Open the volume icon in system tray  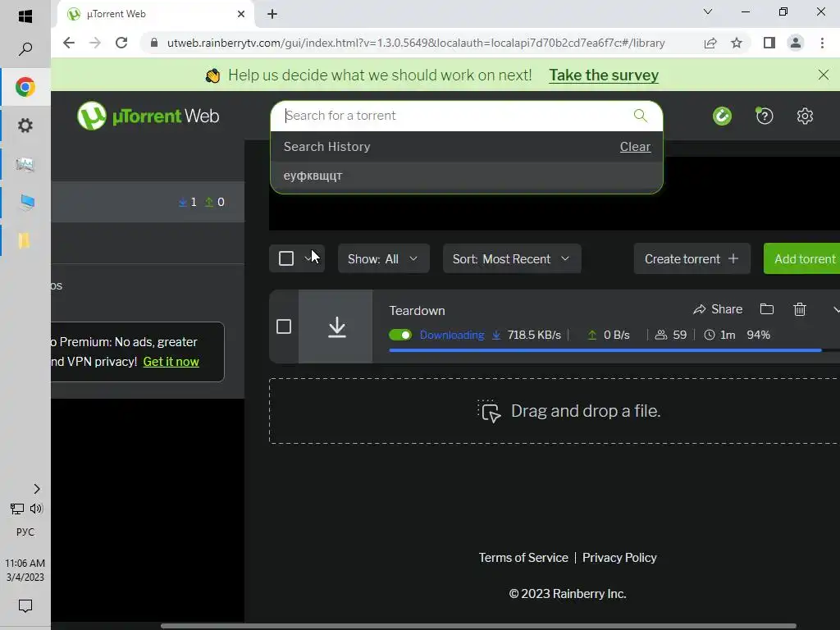coord(36,509)
